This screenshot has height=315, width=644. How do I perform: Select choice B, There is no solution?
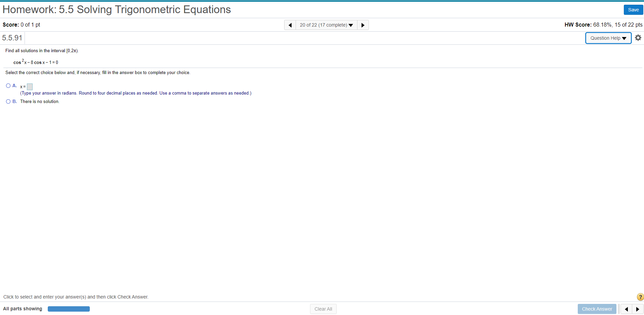[x=8, y=101]
